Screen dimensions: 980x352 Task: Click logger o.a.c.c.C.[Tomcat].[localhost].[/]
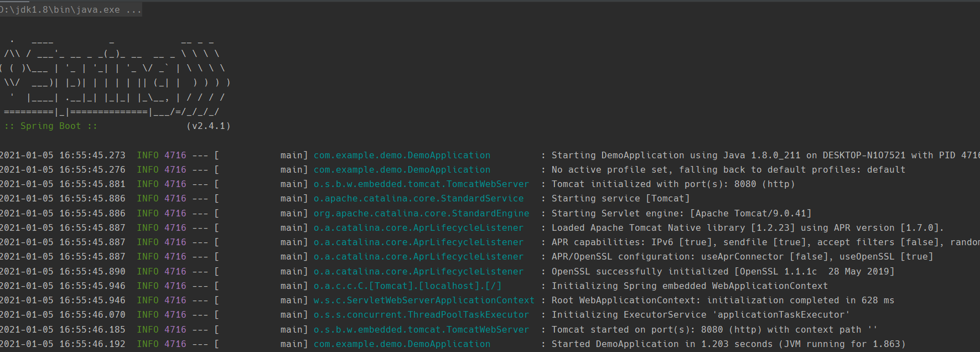[x=408, y=286]
